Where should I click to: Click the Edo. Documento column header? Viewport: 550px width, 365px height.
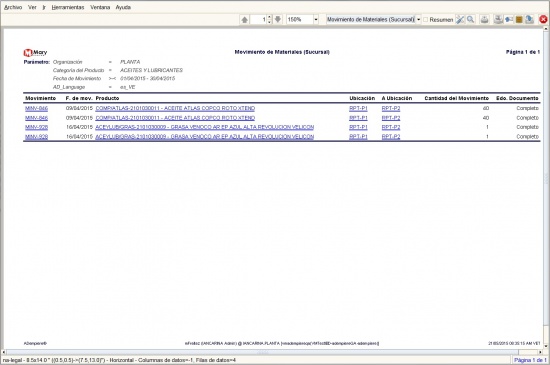[x=517, y=98]
